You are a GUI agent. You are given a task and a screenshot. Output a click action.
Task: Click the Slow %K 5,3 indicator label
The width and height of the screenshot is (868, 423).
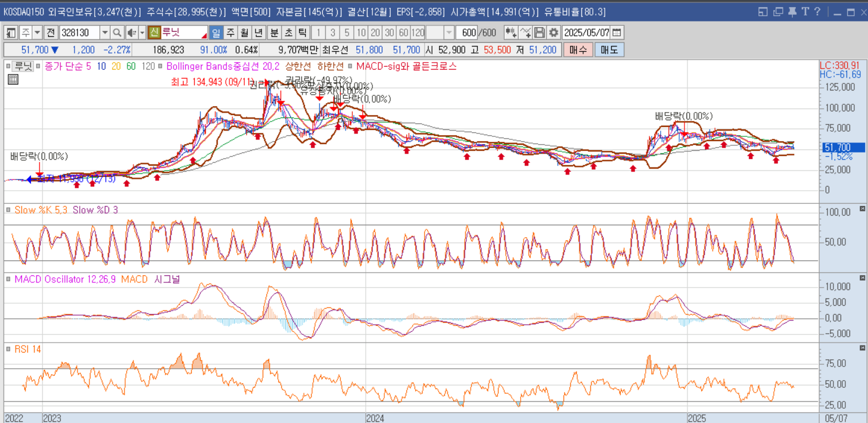click(41, 210)
